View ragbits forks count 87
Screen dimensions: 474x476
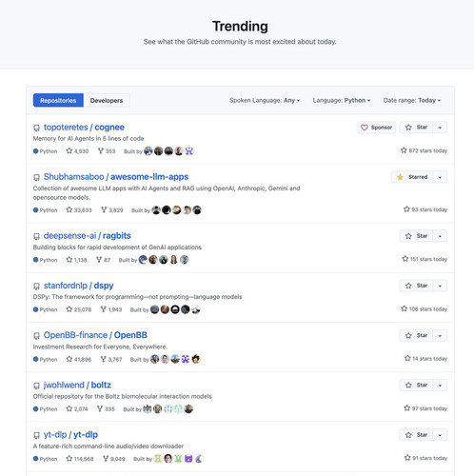point(103,260)
